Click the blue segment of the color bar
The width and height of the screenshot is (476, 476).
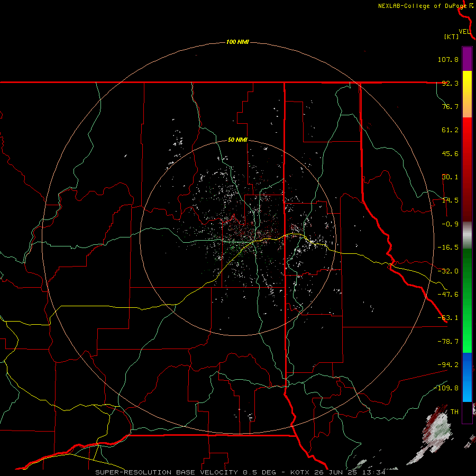(467, 377)
